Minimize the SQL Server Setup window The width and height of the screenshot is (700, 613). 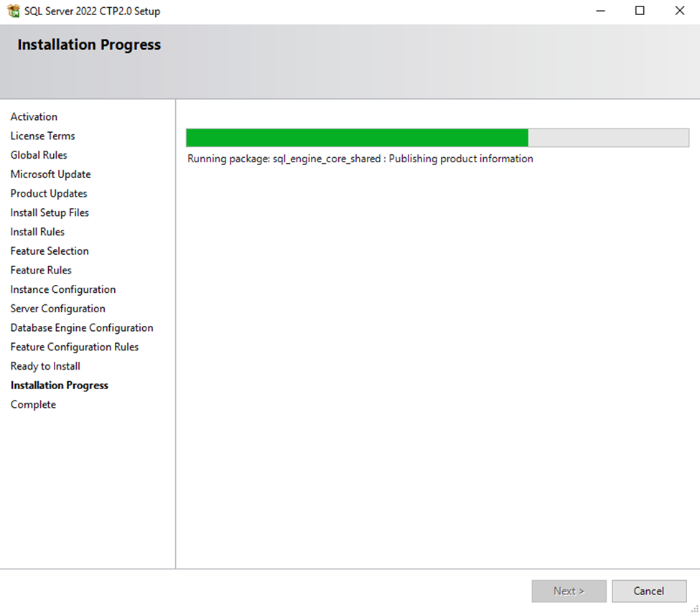pyautogui.click(x=600, y=11)
